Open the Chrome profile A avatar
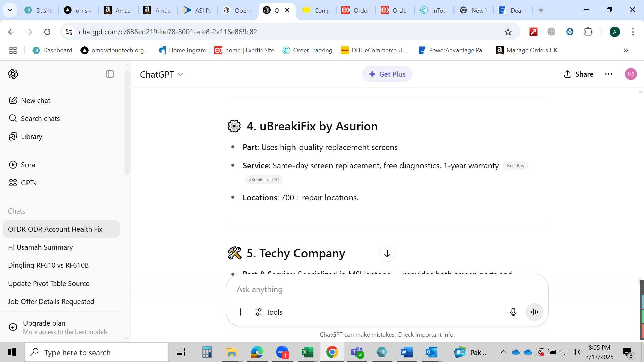 615,32
